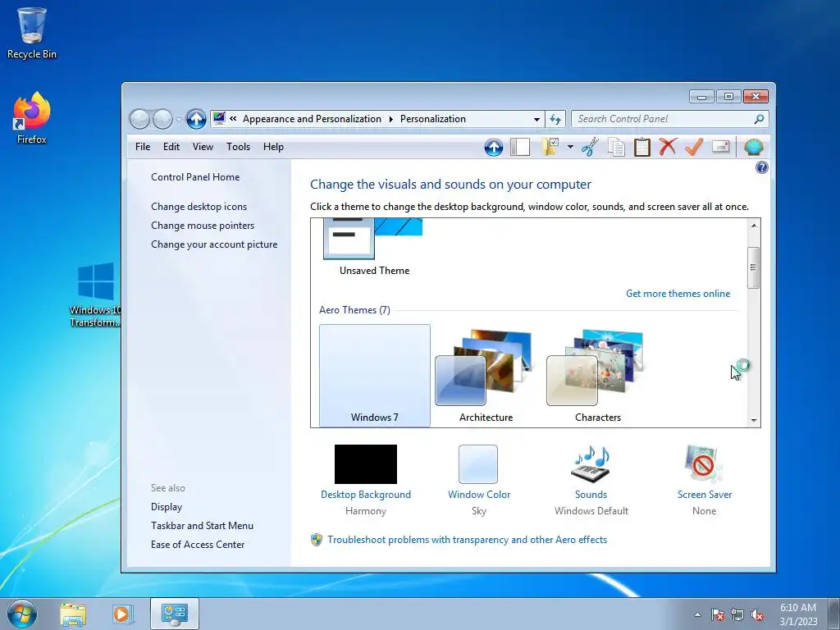Open Window Color Sky swatch

click(478, 464)
